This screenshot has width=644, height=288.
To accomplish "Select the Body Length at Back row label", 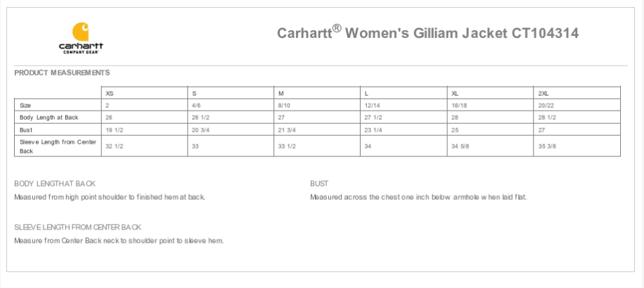I will coord(49,117).
